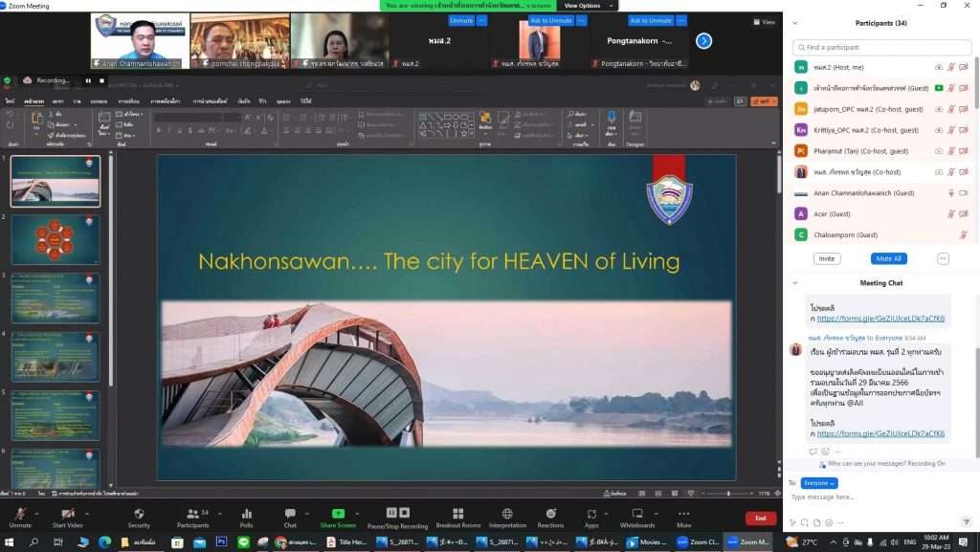Toggle video for Acer (Guest) participant
The width and height of the screenshot is (980, 552).
point(963,213)
